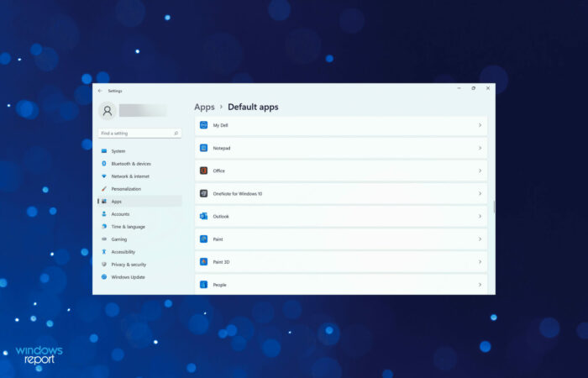Expand the People row chevron
The height and width of the screenshot is (378, 588).
(480, 285)
